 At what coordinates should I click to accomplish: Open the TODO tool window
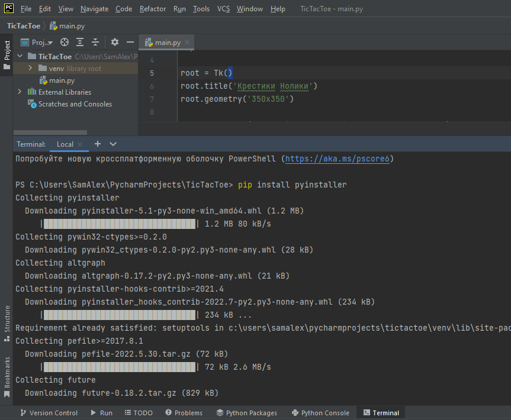(139, 413)
